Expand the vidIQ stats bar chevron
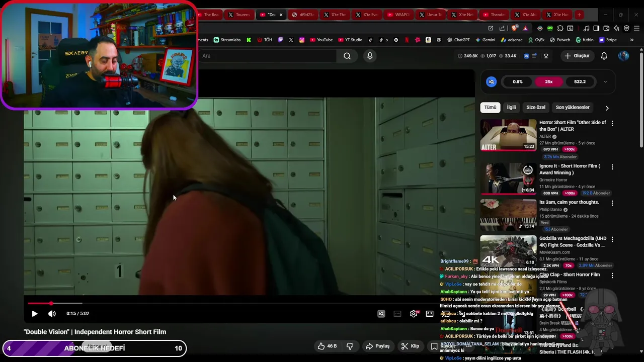The image size is (644, 362). coord(605,81)
